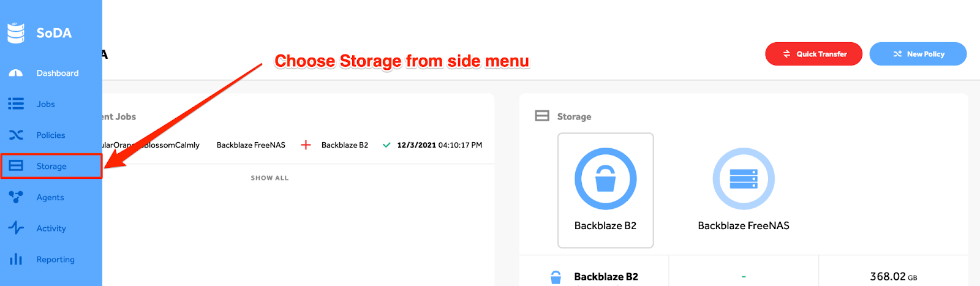980x286 pixels.
Task: Open Reporting from the side menu
Action: tap(56, 259)
